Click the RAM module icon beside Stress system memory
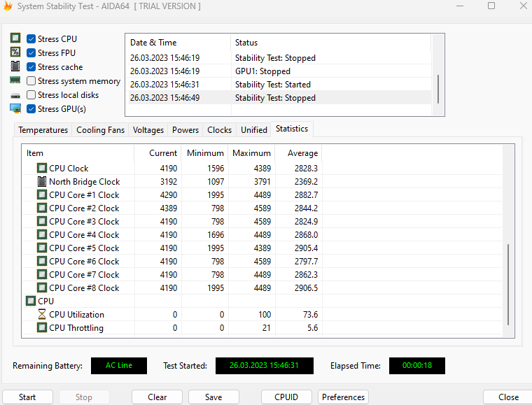 coord(15,80)
